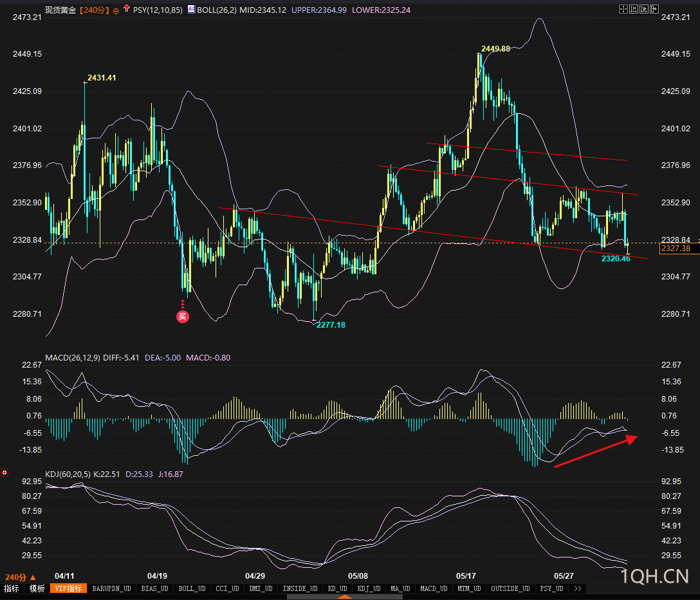Select the VIP指标 tab
Screen dimensions: 700x600
coord(69,588)
